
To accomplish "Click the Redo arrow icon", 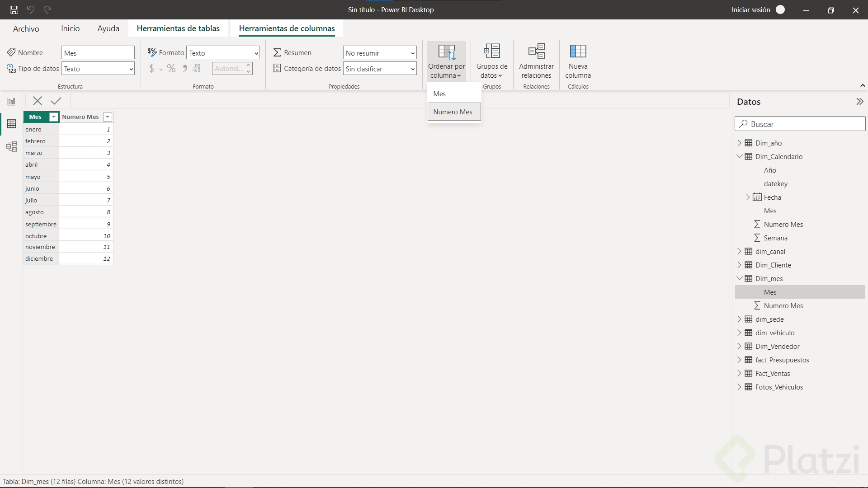I will (x=47, y=9).
